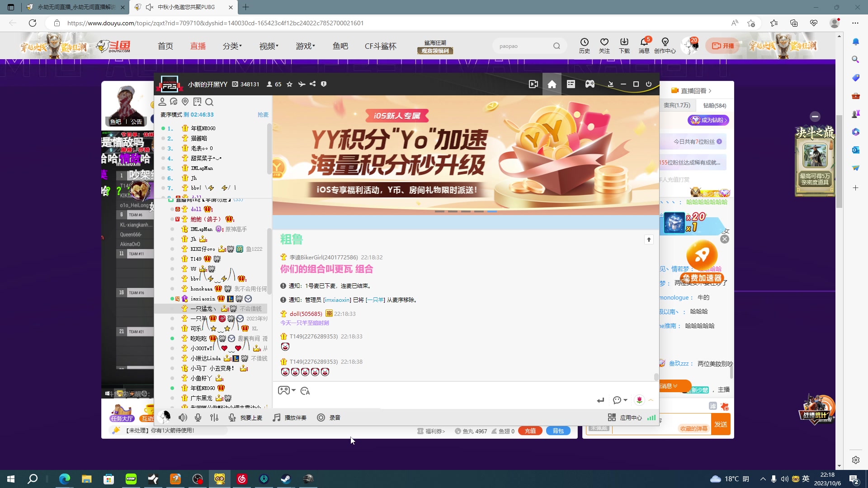Go to Douyu 首页 tab
The height and width of the screenshot is (488, 868).
(x=165, y=46)
